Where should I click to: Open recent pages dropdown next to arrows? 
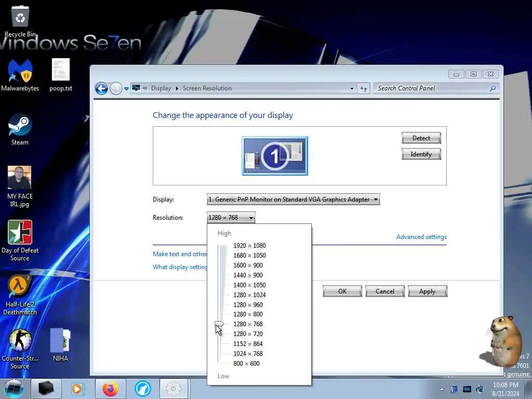[x=126, y=88]
